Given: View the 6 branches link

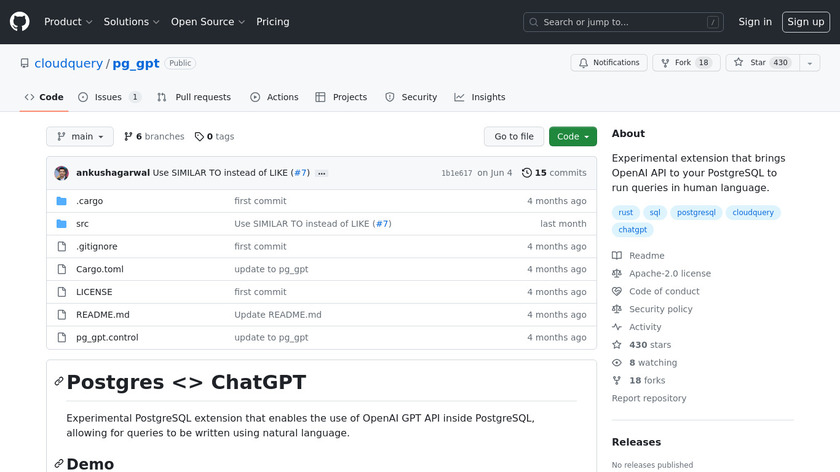Looking at the screenshot, I should (x=154, y=137).
